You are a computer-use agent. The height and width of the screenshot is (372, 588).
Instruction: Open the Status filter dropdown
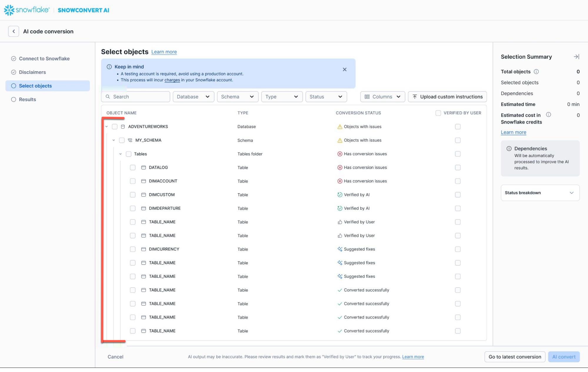pos(326,97)
